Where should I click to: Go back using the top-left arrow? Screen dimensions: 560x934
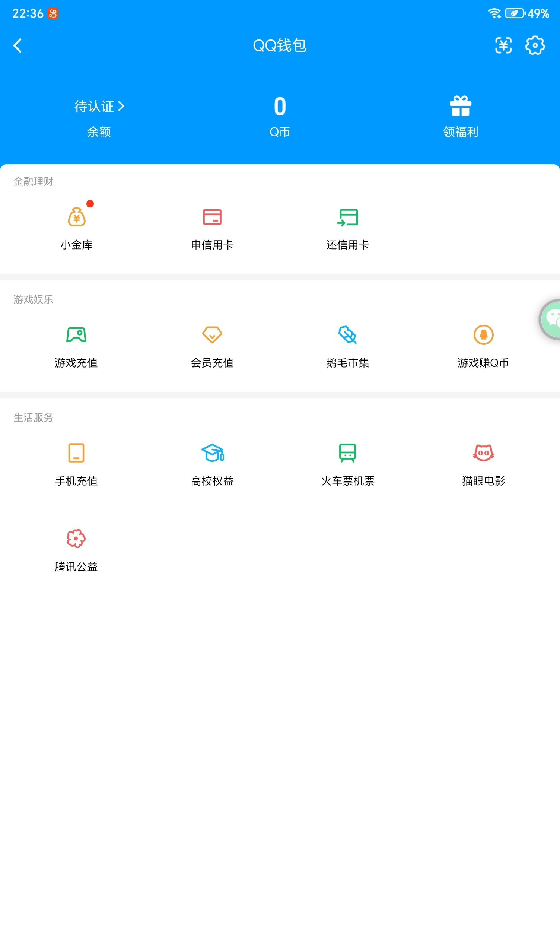(x=17, y=46)
